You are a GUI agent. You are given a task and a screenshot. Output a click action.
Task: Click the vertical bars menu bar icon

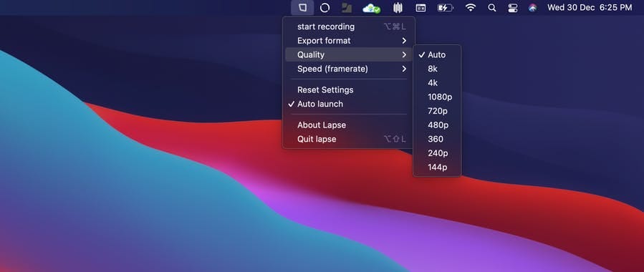[x=398, y=8]
